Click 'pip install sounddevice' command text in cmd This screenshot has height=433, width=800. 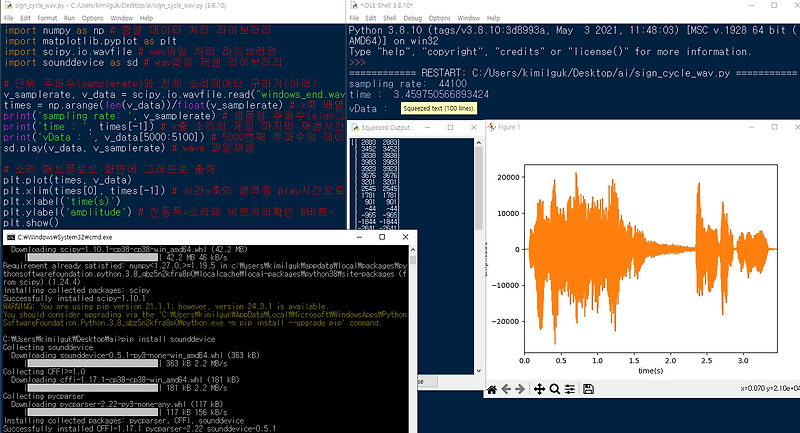169,339
